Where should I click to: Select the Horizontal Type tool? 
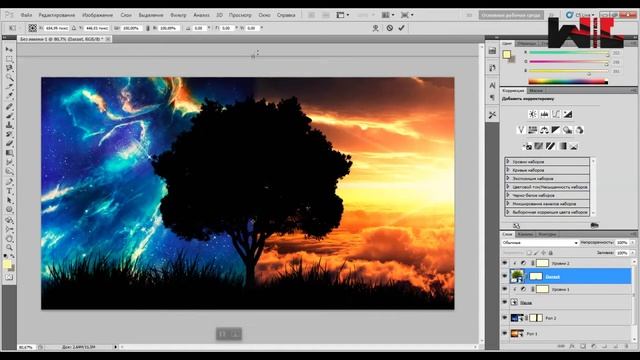click(x=9, y=191)
